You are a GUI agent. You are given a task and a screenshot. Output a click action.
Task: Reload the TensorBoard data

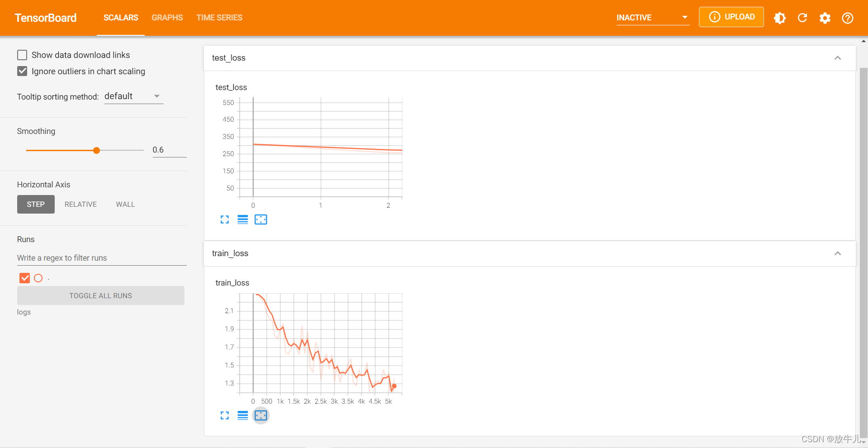tap(802, 18)
